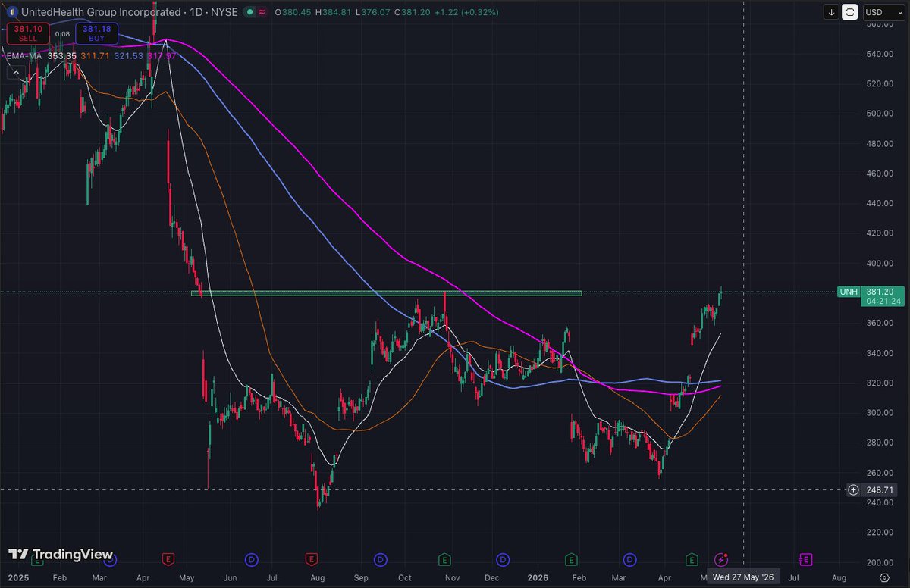This screenshot has width=910, height=588.
Task: Select the EMA-MA indicator legend
Action: (x=24, y=55)
